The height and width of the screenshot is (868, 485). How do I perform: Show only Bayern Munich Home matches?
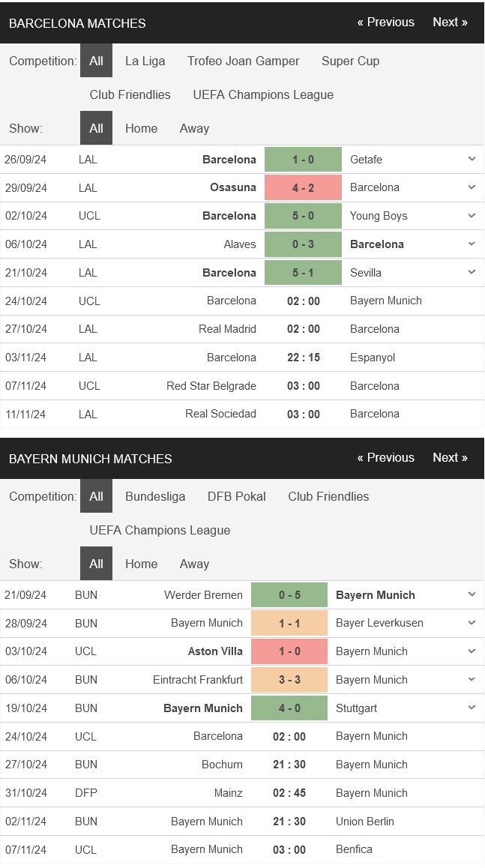click(x=141, y=564)
